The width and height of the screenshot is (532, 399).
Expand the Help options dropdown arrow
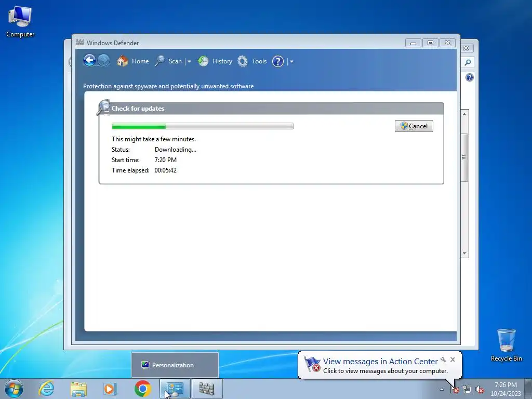pos(291,62)
